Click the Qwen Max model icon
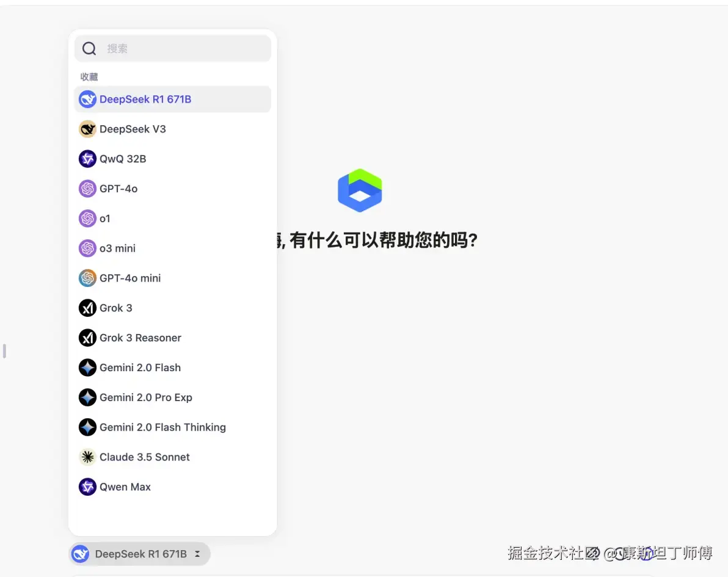The width and height of the screenshot is (728, 577). pyautogui.click(x=87, y=487)
